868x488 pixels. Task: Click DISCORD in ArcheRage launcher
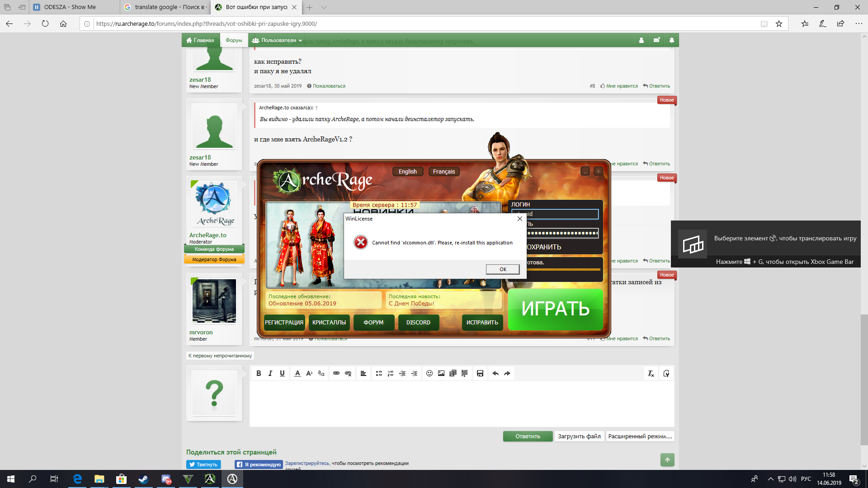[x=418, y=323]
